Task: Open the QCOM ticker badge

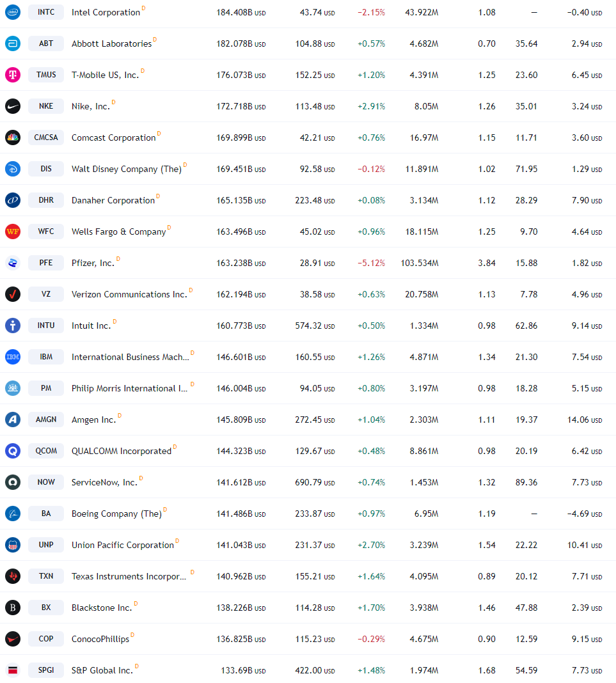Action: [46, 451]
